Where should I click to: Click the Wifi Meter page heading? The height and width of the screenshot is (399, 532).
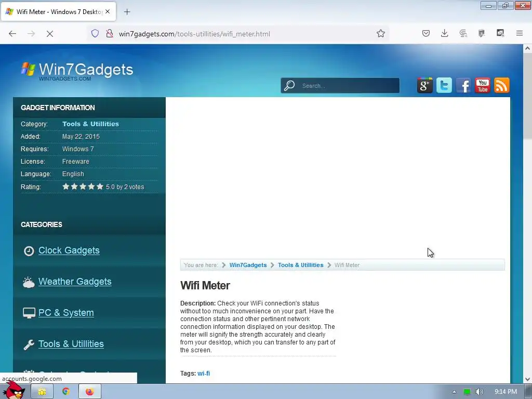pyautogui.click(x=205, y=285)
